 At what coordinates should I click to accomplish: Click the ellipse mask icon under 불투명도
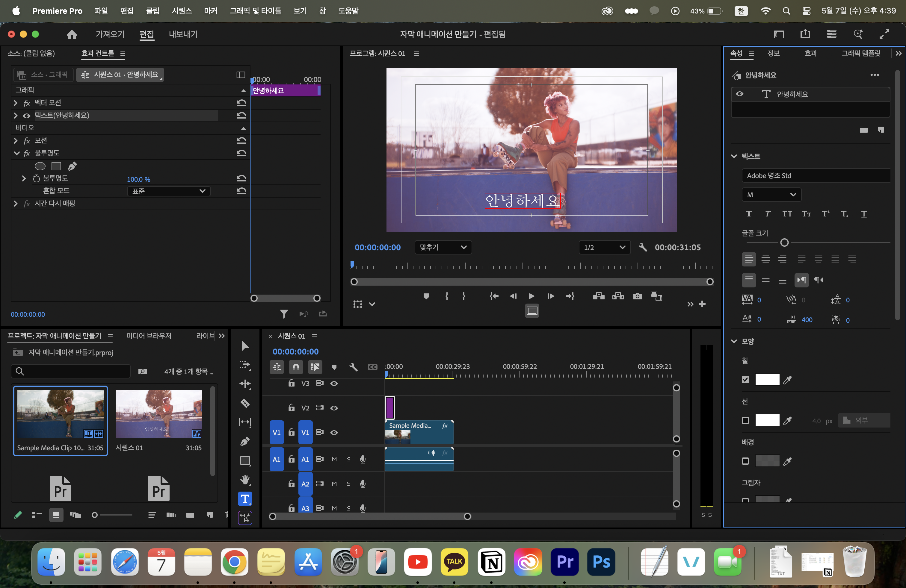pos(40,166)
